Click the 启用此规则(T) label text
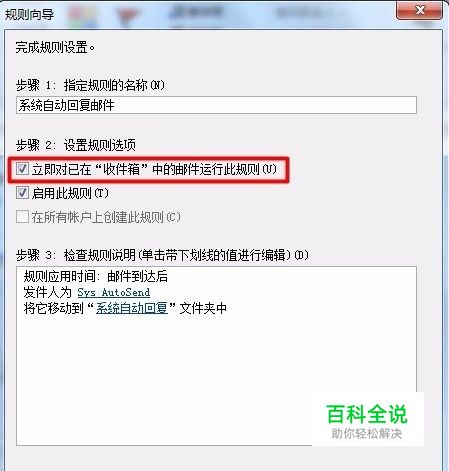Image resolution: width=449 pixels, height=471 pixels. click(x=70, y=193)
